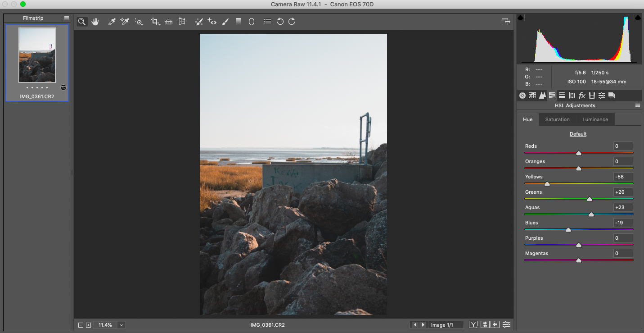The image size is (644, 333).
Task: Toggle highlight clipping warning on histogram
Action: point(638,18)
